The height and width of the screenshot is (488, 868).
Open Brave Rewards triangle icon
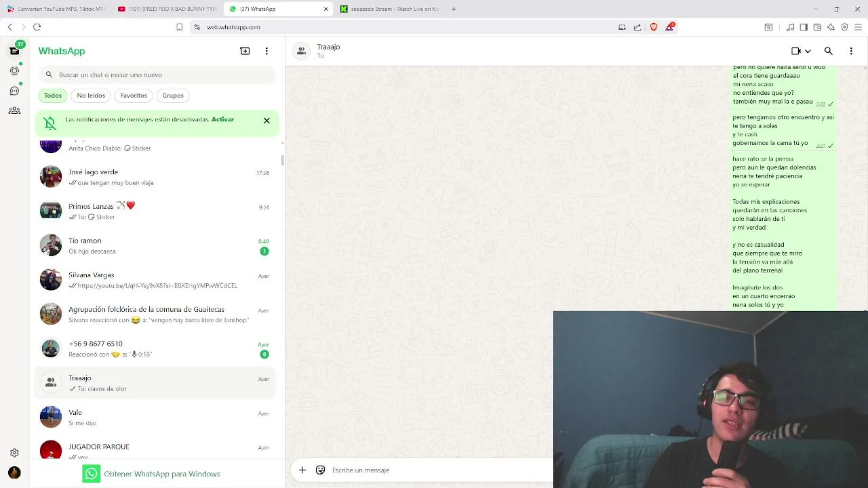tap(670, 26)
